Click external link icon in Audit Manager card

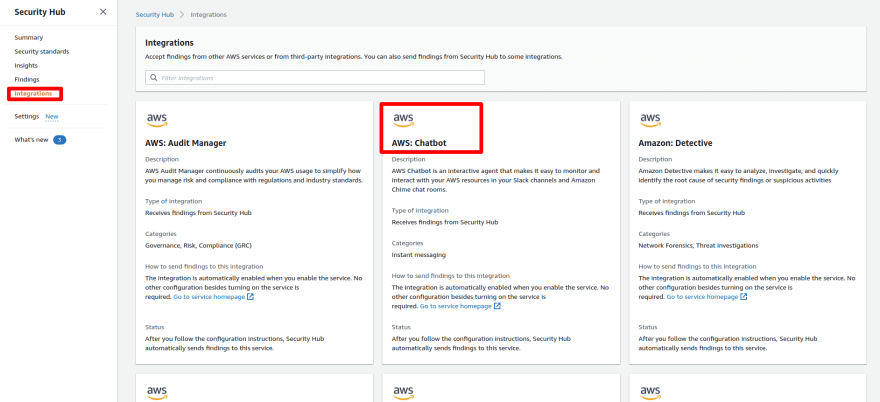tap(251, 297)
